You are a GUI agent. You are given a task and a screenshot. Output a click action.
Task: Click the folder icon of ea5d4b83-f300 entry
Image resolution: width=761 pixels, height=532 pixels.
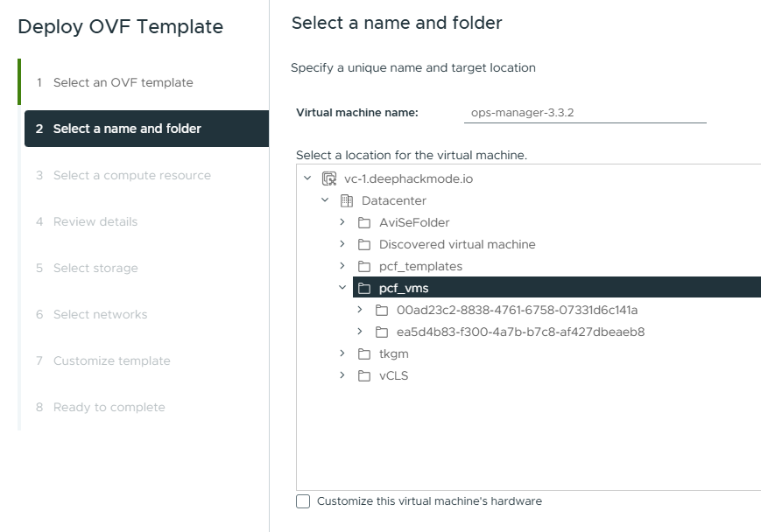point(382,332)
